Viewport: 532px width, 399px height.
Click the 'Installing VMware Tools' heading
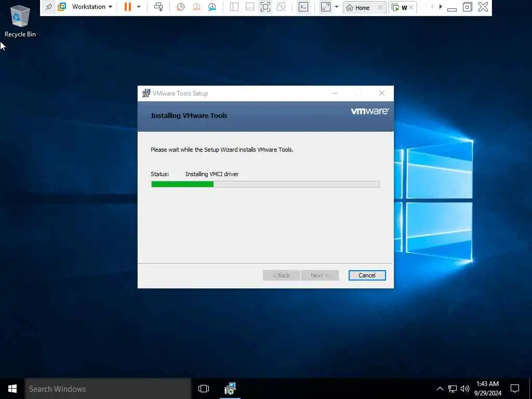click(x=189, y=116)
